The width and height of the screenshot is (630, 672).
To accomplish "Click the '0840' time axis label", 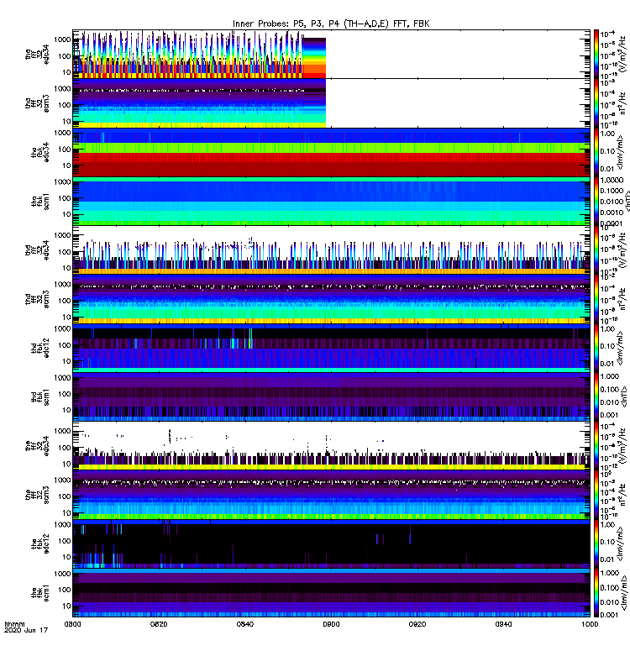I will [x=244, y=624].
